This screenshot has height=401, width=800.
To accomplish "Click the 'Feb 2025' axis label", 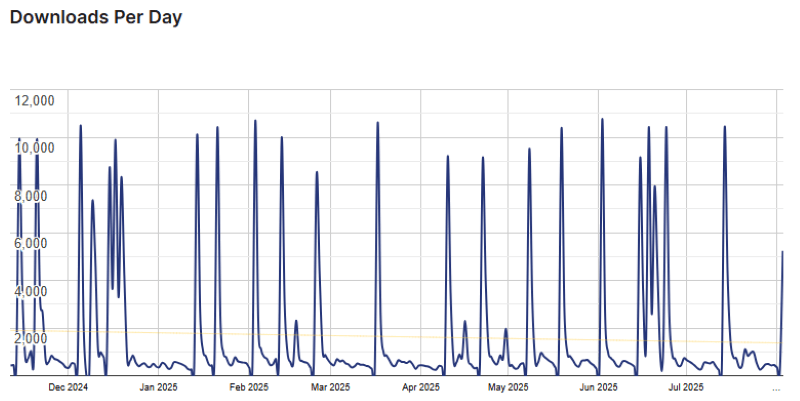I will point(248,388).
